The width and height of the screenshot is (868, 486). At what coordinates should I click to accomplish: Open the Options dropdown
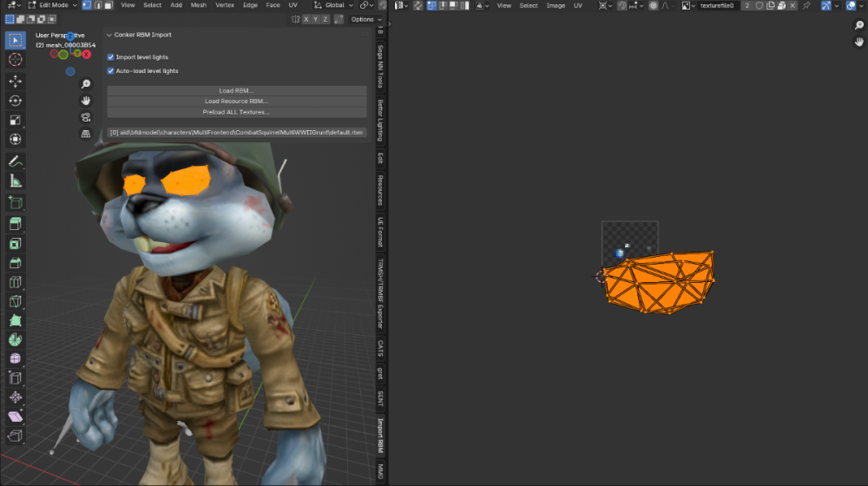point(366,19)
